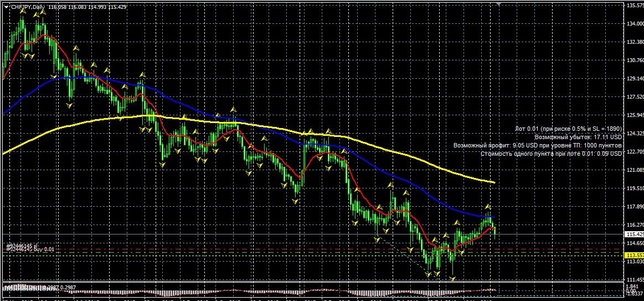Click the CHFJPY,Daily chart title
The image size is (644, 301).
coord(27,7)
